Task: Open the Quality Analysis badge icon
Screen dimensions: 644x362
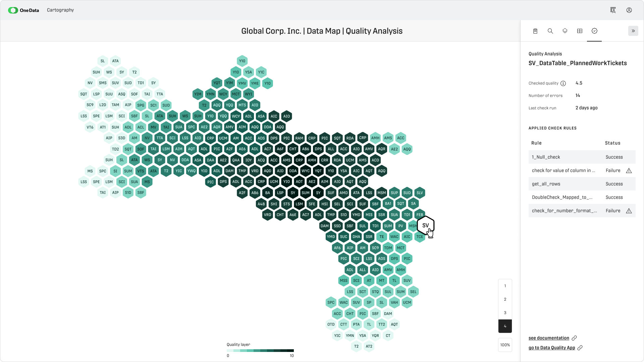Action: pos(595,31)
